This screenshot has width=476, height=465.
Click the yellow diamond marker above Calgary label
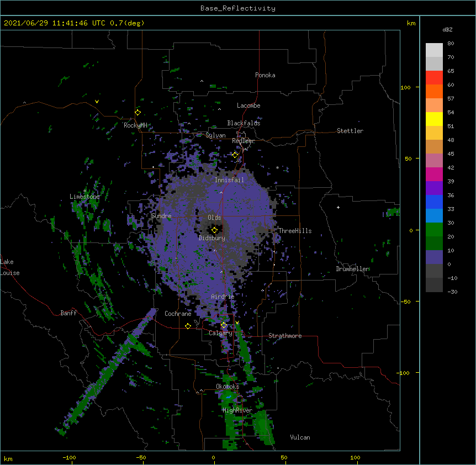(x=224, y=325)
